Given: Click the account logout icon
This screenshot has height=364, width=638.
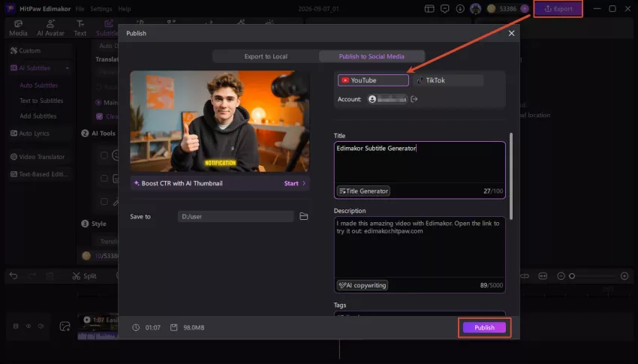Looking at the screenshot, I should click(x=414, y=99).
